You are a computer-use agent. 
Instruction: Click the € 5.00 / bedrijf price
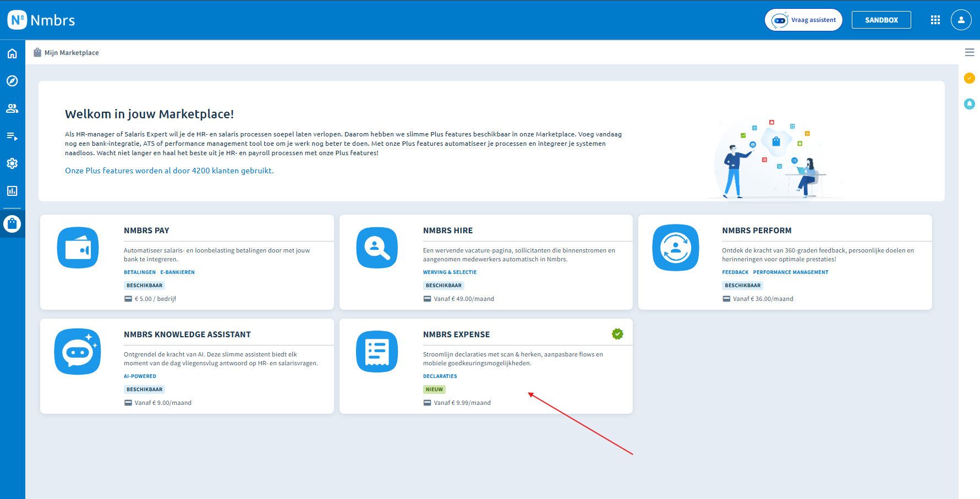click(156, 299)
